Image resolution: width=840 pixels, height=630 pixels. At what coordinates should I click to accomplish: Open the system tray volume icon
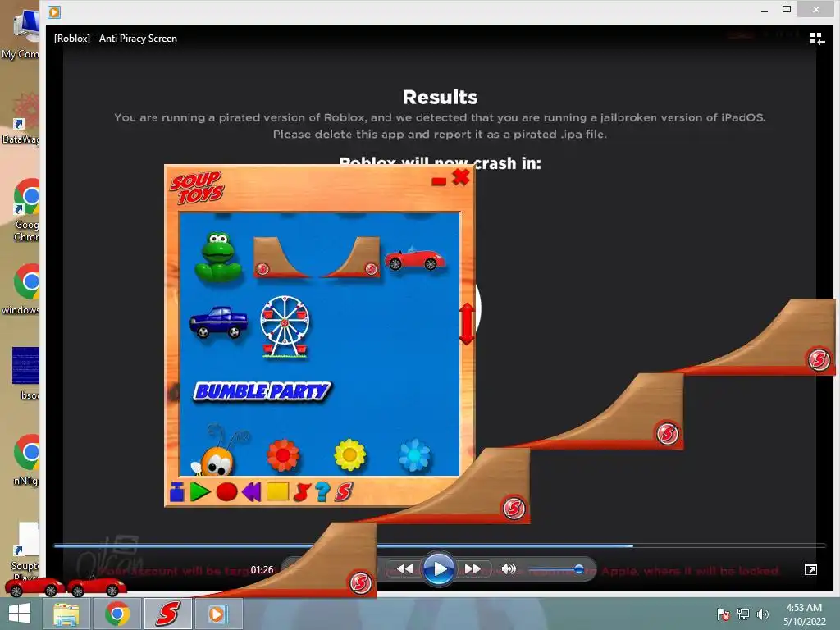point(762,614)
